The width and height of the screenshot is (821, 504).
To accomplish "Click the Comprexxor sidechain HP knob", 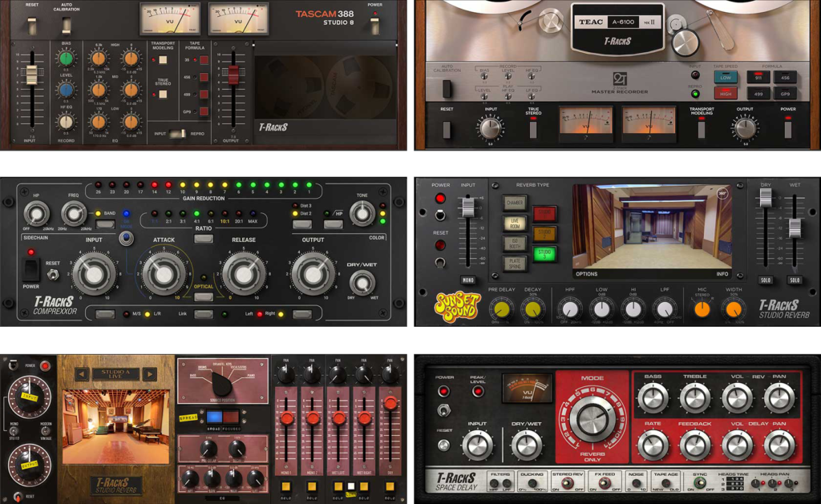I will [35, 213].
